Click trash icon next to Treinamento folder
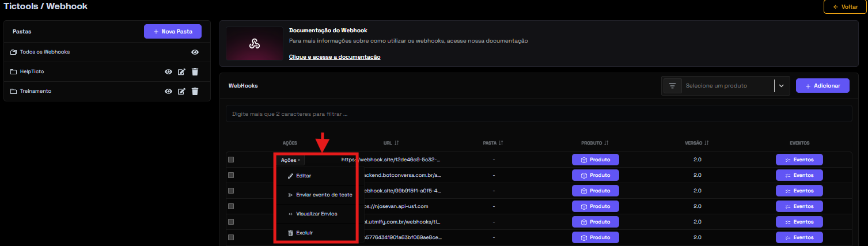868x246 pixels. (195, 91)
